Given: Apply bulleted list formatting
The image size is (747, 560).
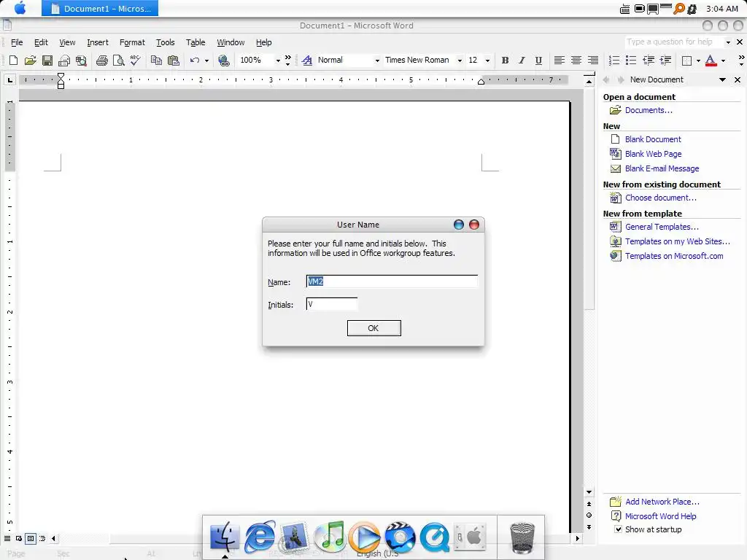Looking at the screenshot, I should [x=631, y=61].
